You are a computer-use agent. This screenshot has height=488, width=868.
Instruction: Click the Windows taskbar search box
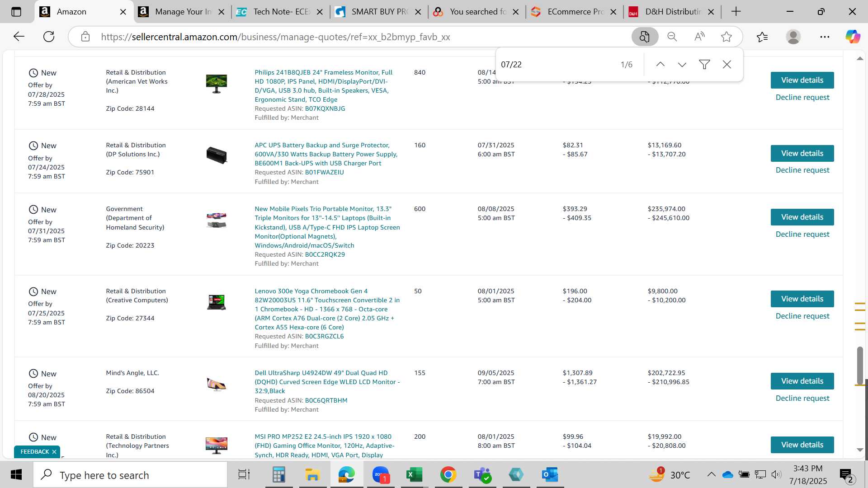[130, 475]
